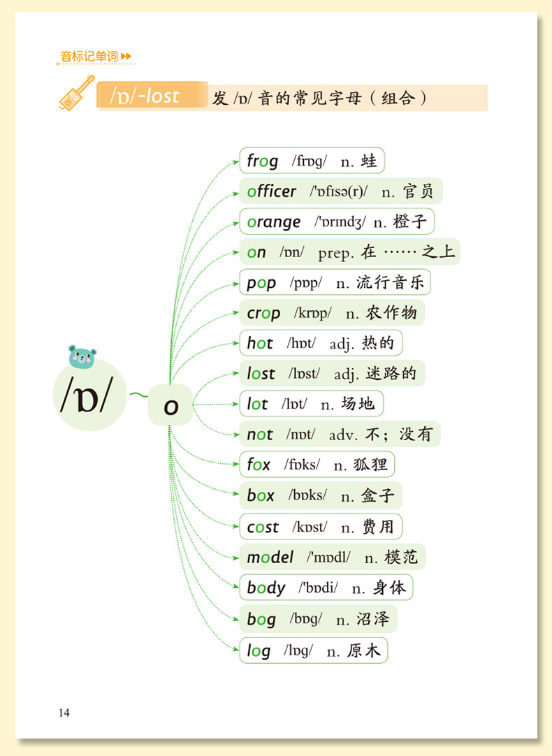This screenshot has height=756, width=552.
Task: Click the arrowhead pointing to log
Action: (235, 649)
